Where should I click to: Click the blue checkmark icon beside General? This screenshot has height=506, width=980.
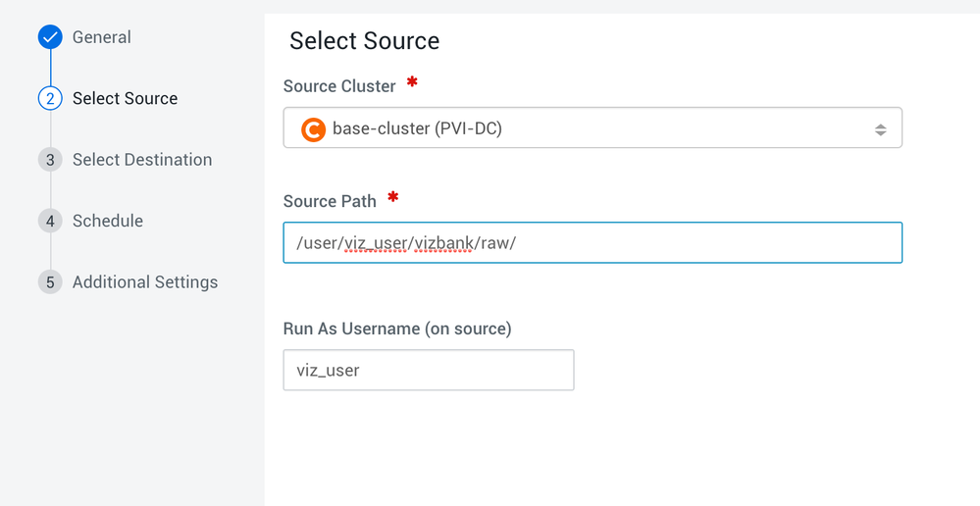coord(50,37)
